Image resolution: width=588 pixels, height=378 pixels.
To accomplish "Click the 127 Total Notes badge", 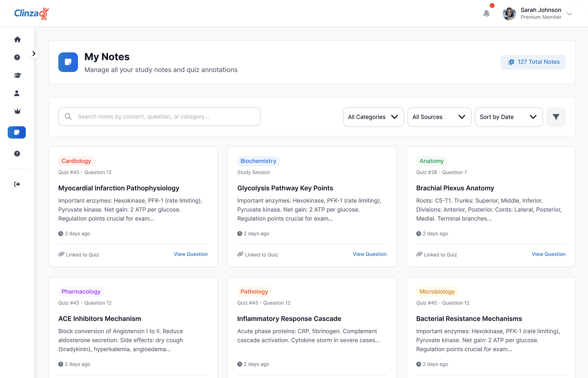I will point(533,62).
